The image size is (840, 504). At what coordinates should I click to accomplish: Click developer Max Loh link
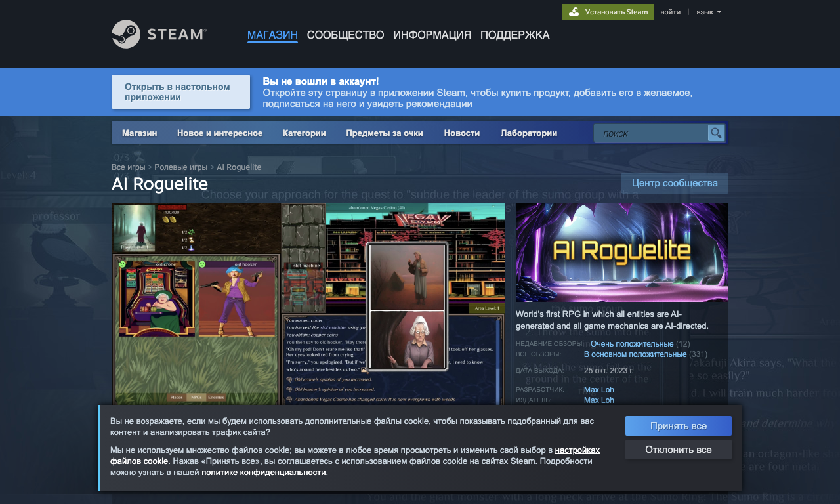click(x=599, y=390)
